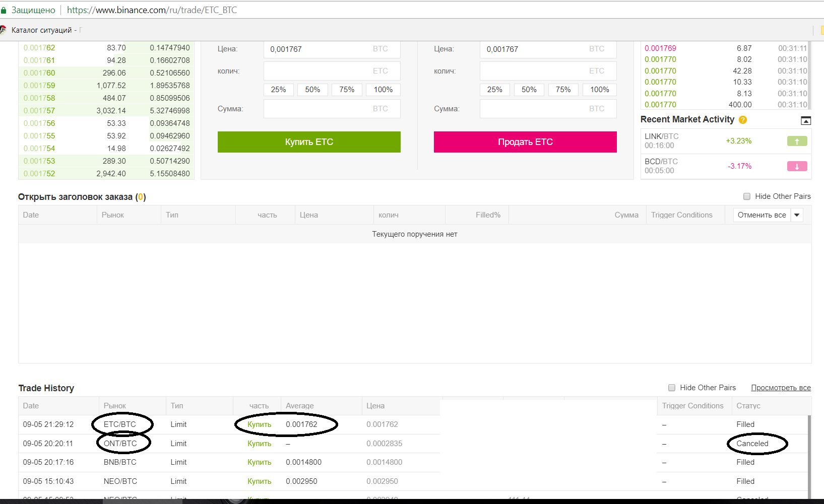Image resolution: width=824 pixels, height=504 pixels.
Task: Click the Filled% column header in open orders
Action: click(x=488, y=215)
